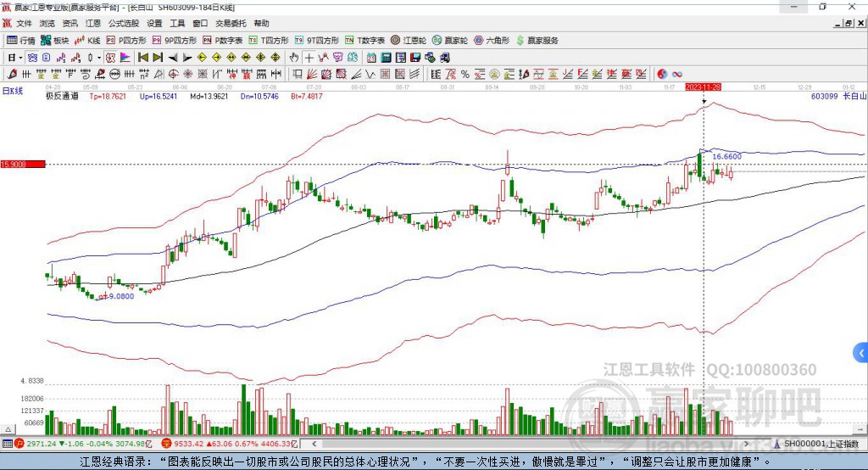
Task: Launch the 赢家轮 wheel tool
Action: click(450, 41)
